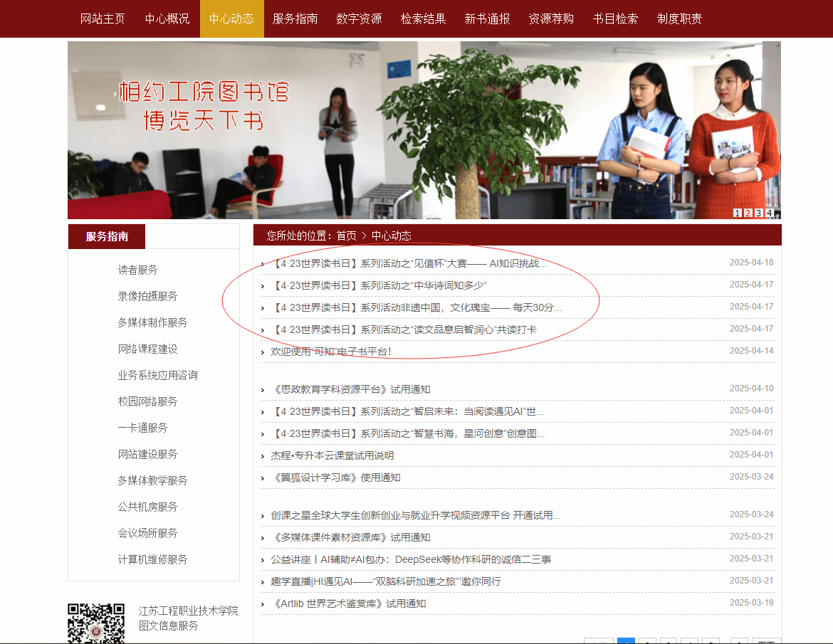Go to 新书通报 in navigation bar
The image size is (833, 644).
coord(487,19)
